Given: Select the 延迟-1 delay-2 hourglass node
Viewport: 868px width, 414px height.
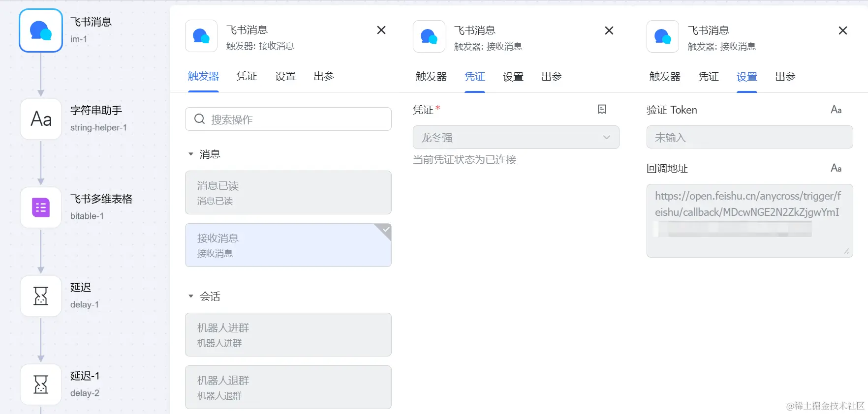Looking at the screenshot, I should pos(41,384).
